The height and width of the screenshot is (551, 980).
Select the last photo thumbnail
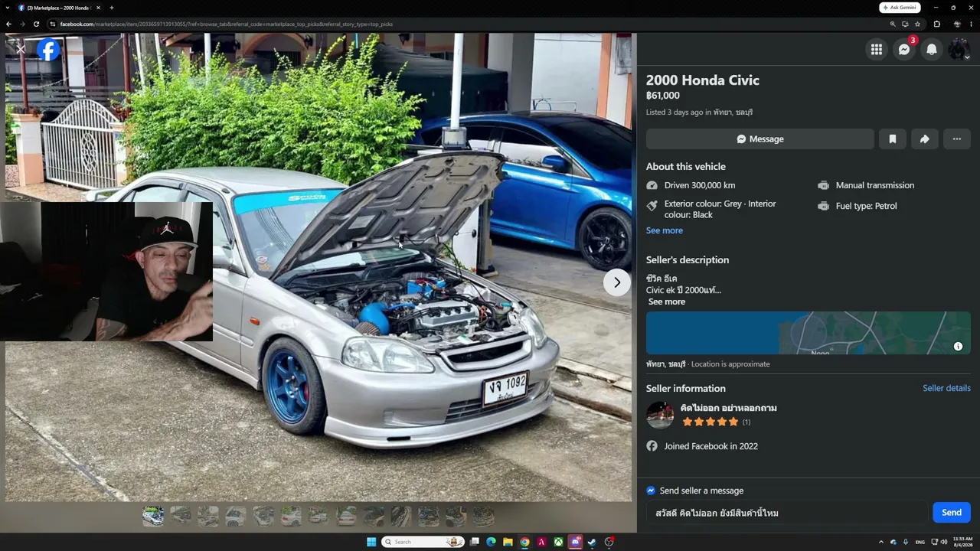(484, 517)
